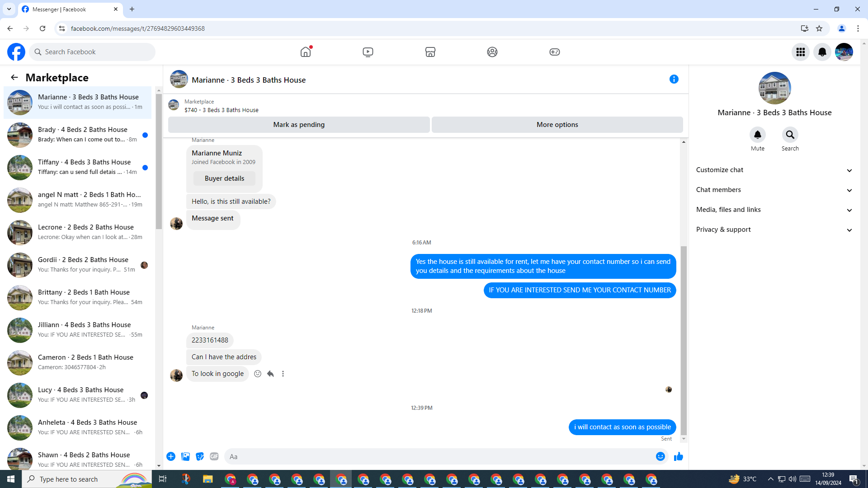Image resolution: width=868 pixels, height=488 pixels.
Task: Expand the Customize chat section
Action: coord(774,170)
